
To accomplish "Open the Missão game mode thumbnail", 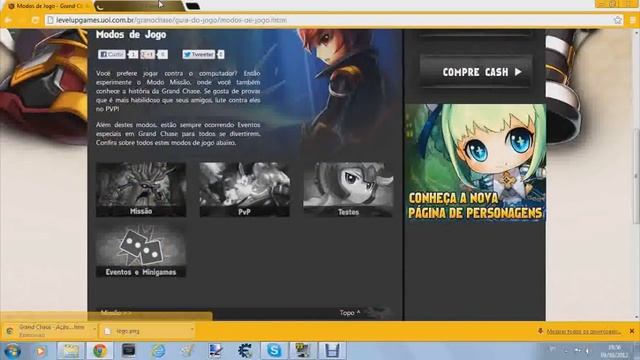I will pyautogui.click(x=141, y=189).
